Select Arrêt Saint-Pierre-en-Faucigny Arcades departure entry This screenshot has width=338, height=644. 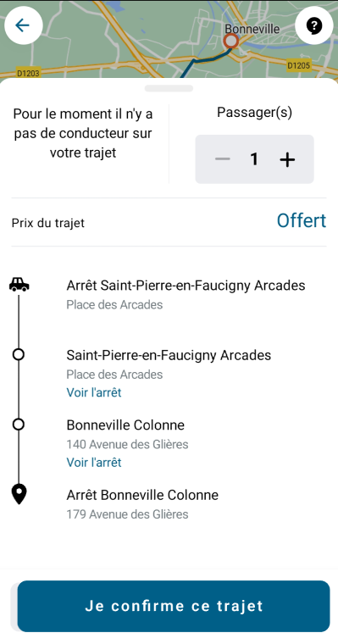coord(186,294)
